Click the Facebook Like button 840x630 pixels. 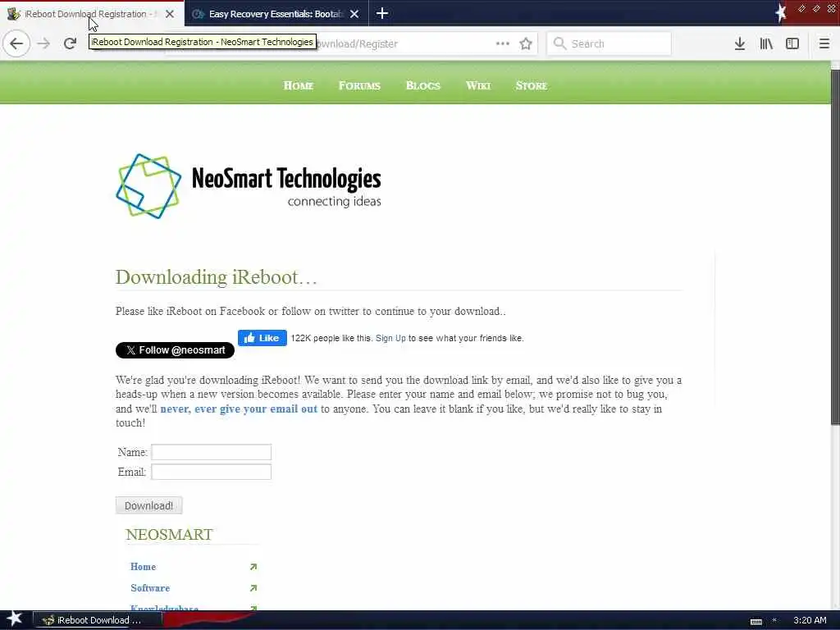pyautogui.click(x=262, y=338)
